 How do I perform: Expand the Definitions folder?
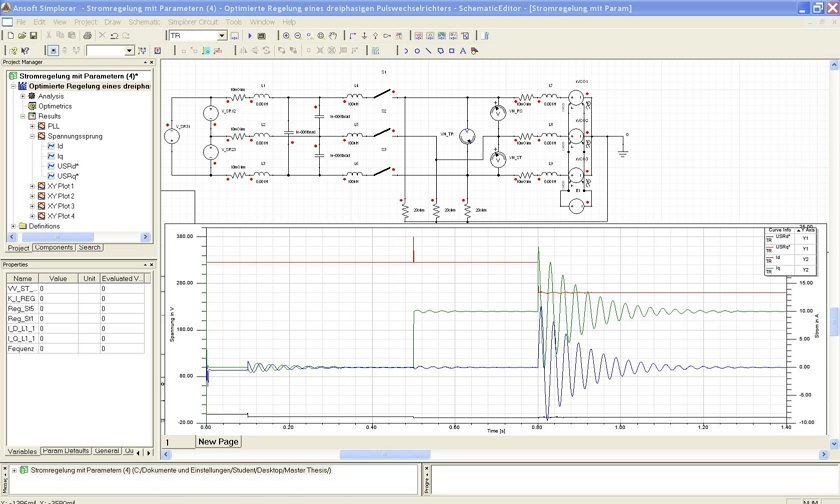coord(13,226)
